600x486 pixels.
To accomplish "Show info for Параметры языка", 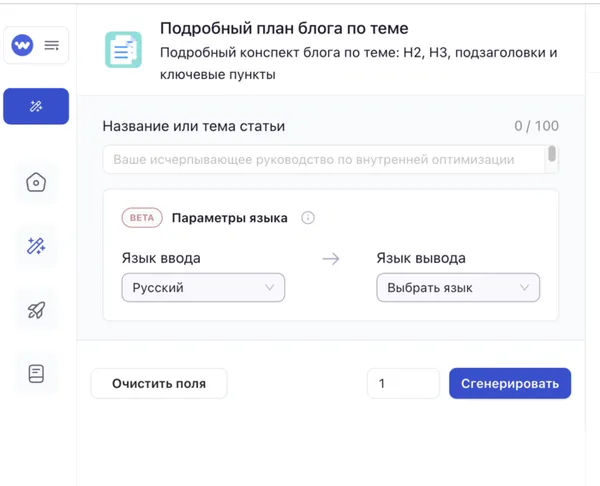I will (x=308, y=217).
